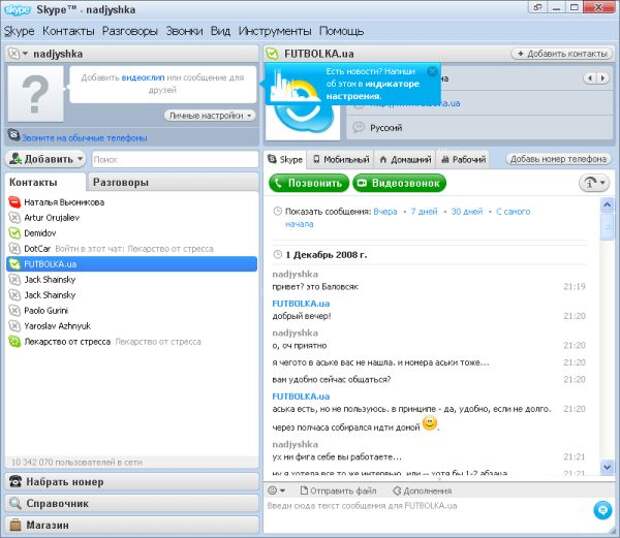Select the FUTBOLKA.ua contact row

[132, 264]
